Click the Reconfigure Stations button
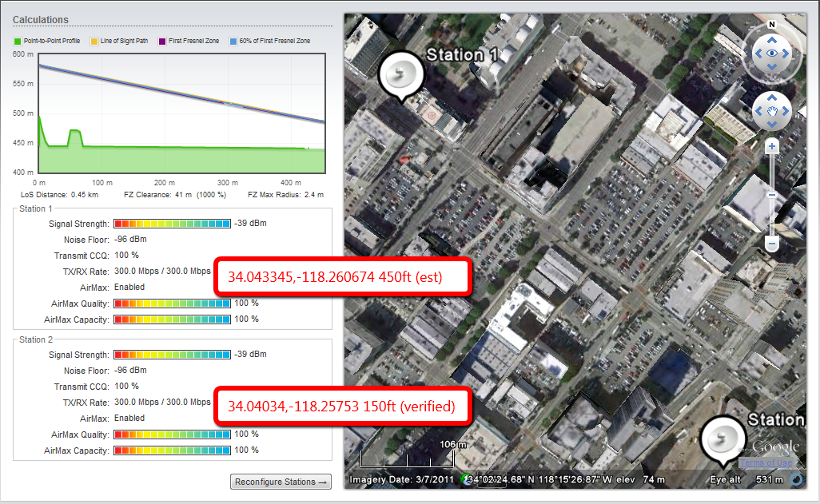Viewport: 820px width, 504px height. 281,482
